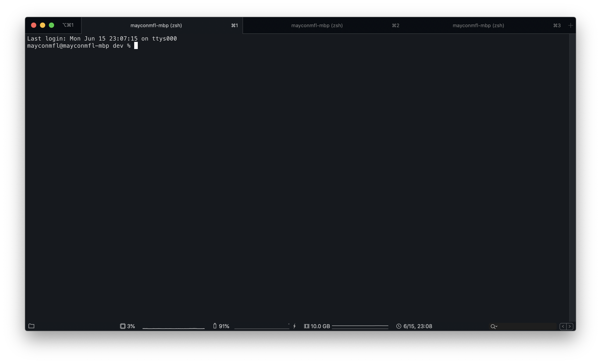Image resolution: width=601 pixels, height=364 pixels.
Task: Click the status bar search input field
Action: tap(527, 326)
